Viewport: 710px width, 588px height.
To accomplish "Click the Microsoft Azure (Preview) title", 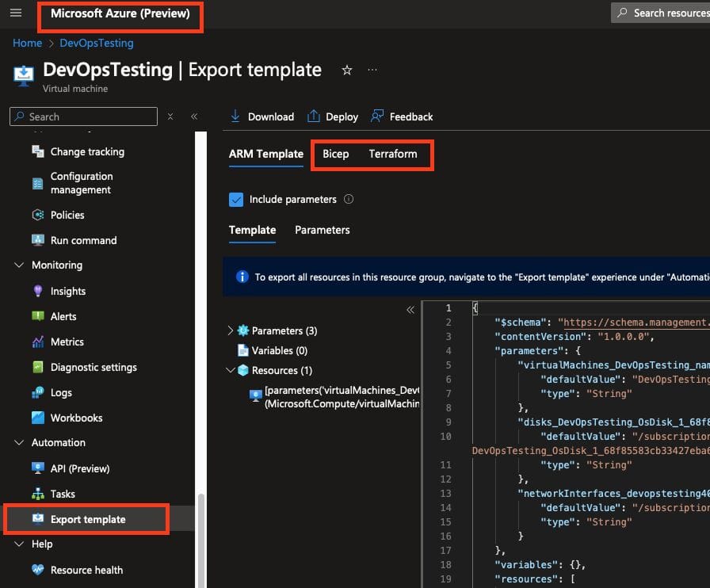I will [x=120, y=13].
